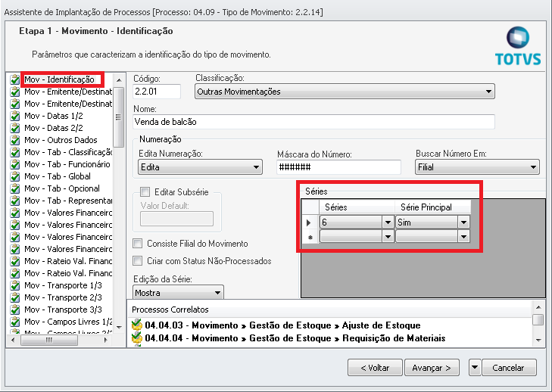Click the Cancelar button
Image resolution: width=552 pixels, height=392 pixels.
(509, 368)
